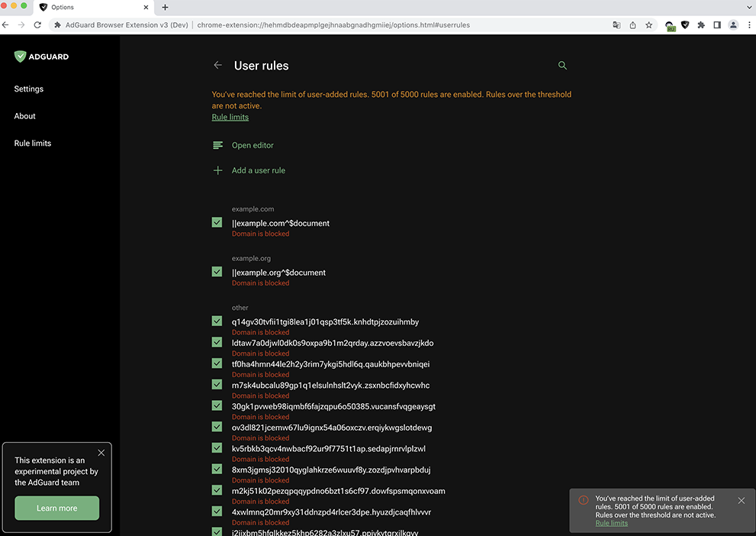The image size is (756, 536).
Task: Click the translate page icon in address bar
Action: (616, 25)
